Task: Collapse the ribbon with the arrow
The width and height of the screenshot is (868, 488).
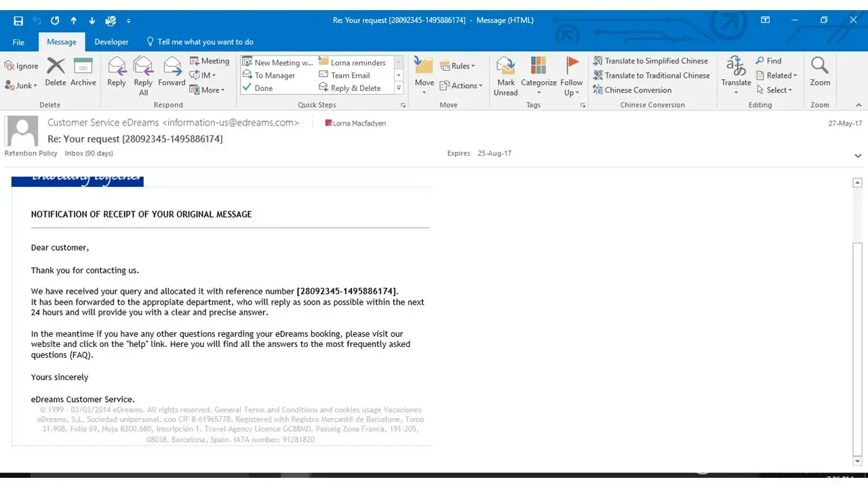Action: tap(859, 105)
